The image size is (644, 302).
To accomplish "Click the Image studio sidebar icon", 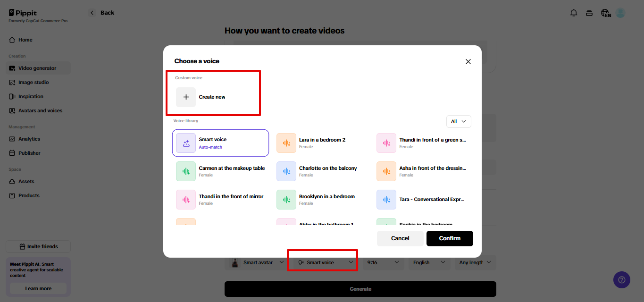I will click(12, 82).
